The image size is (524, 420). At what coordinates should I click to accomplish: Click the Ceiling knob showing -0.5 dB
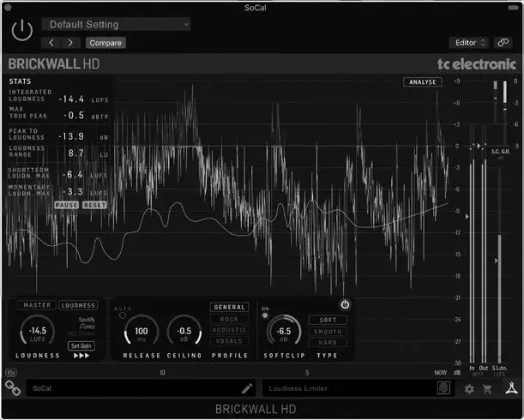click(184, 332)
